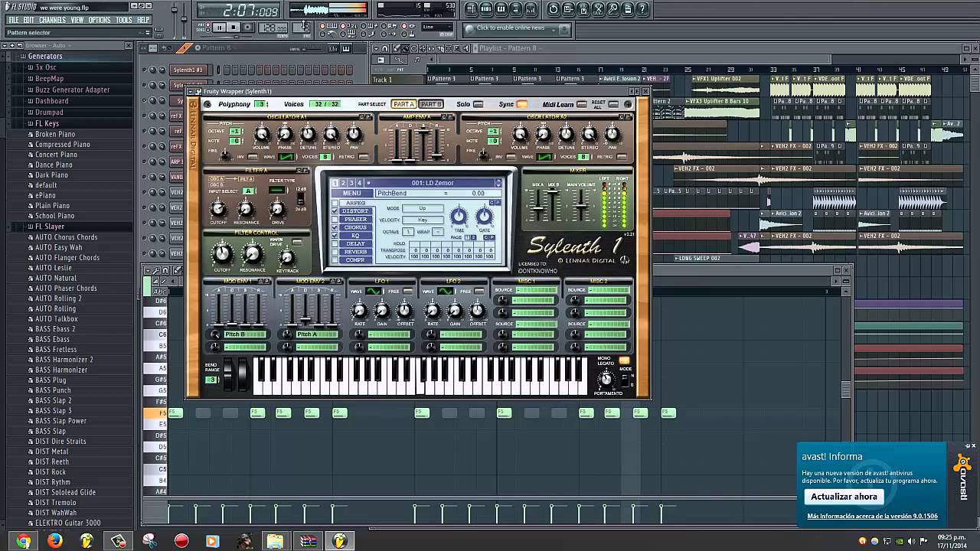This screenshot has width=980, height=551.
Task: Toggle the Filter Control Warm Drive switch
Action: click(296, 242)
